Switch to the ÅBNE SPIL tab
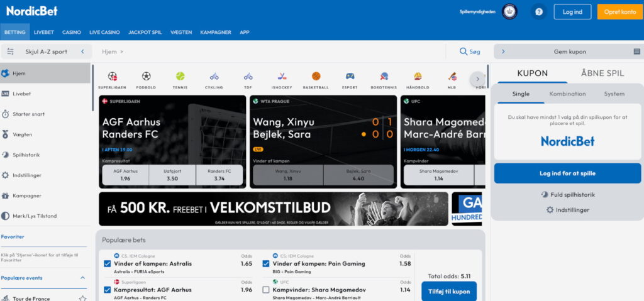Viewport: 644px width, 301px height. [x=602, y=74]
